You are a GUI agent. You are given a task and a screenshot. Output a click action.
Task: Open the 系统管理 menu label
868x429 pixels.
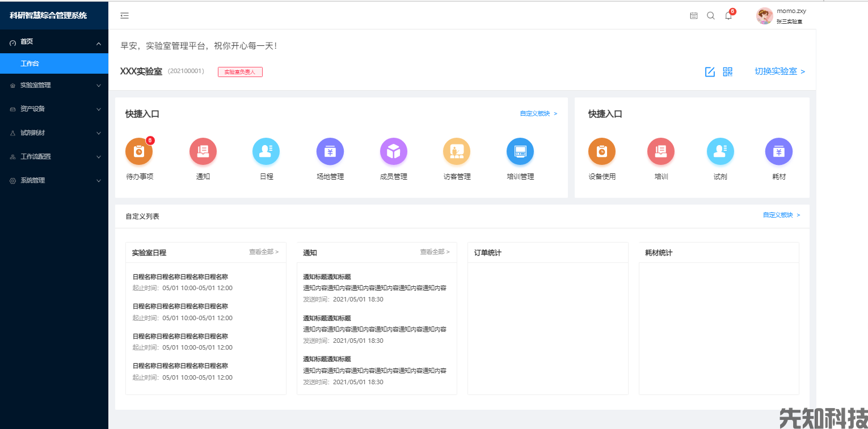pos(33,180)
